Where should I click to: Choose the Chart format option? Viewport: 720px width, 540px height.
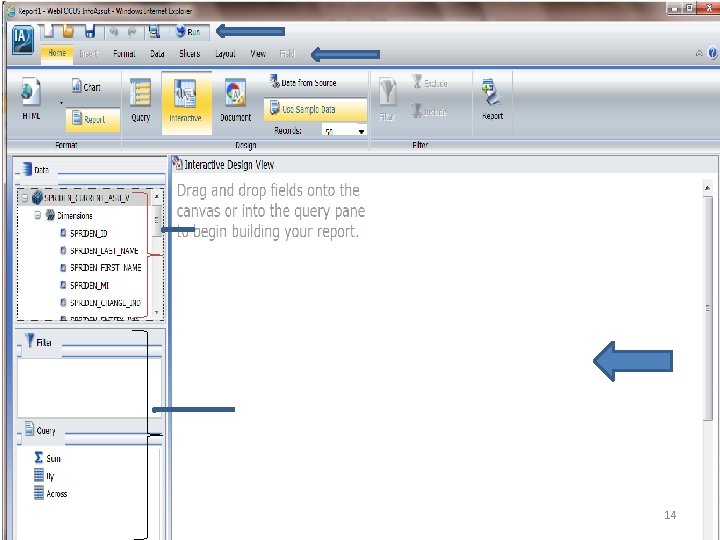click(86, 86)
